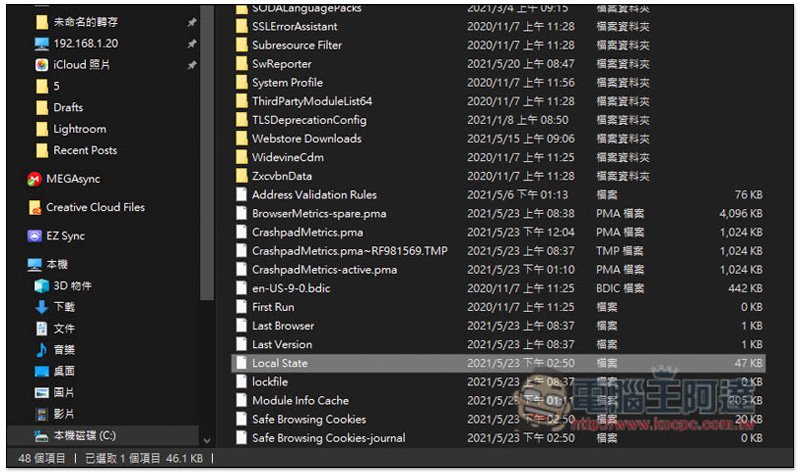Select the CrashpadMetrics-active.pma file
The height and width of the screenshot is (473, 800).
[x=324, y=269]
